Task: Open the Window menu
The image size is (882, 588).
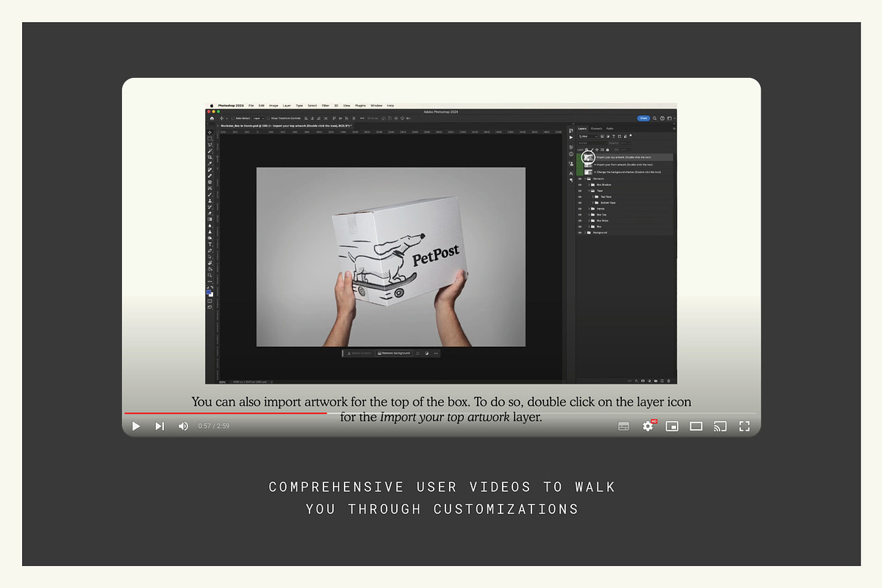Action: [x=376, y=106]
